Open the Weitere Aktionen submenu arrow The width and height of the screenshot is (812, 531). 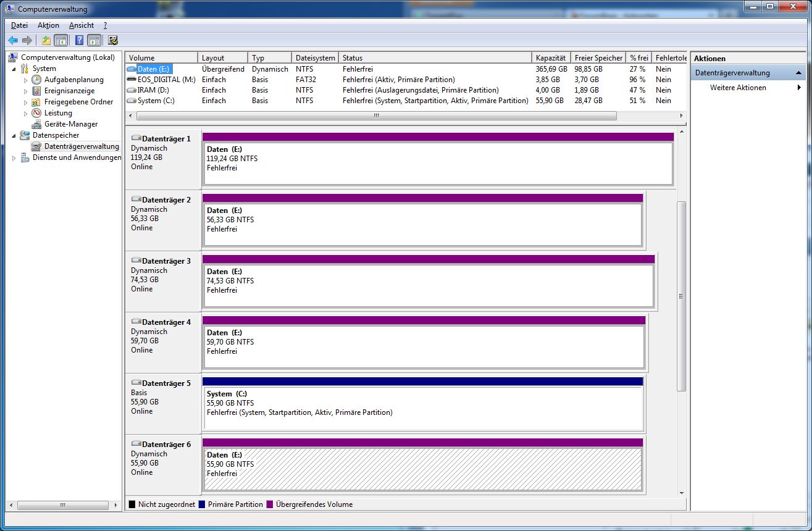coord(799,88)
